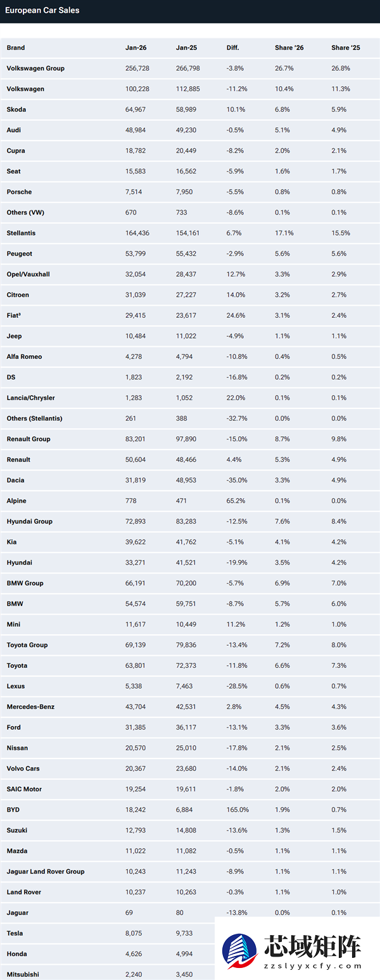Select the Mercedes-Benz row label
380x980 pixels.
click(x=30, y=707)
